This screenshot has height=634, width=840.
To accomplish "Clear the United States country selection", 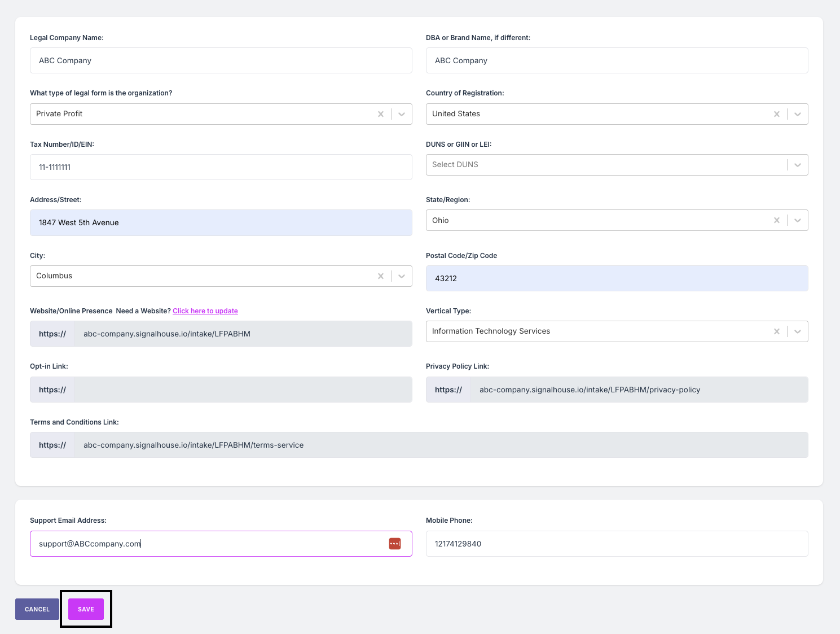I will coord(777,114).
